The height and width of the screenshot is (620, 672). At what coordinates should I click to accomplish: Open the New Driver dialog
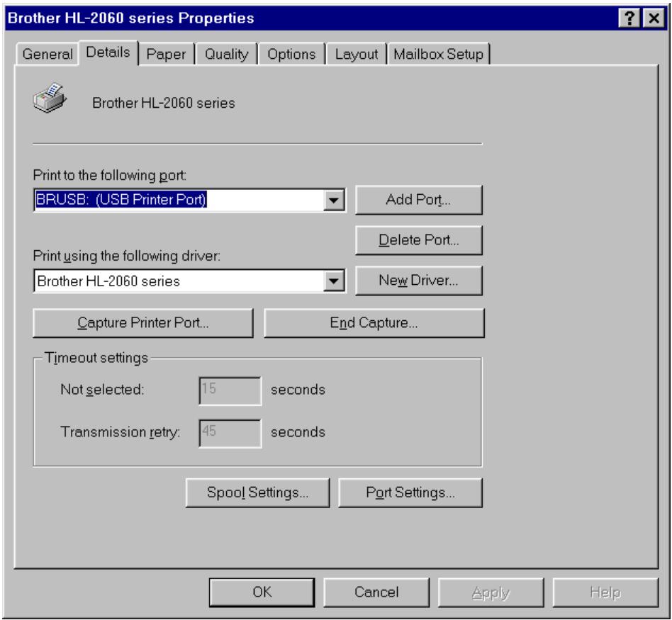pyautogui.click(x=419, y=280)
